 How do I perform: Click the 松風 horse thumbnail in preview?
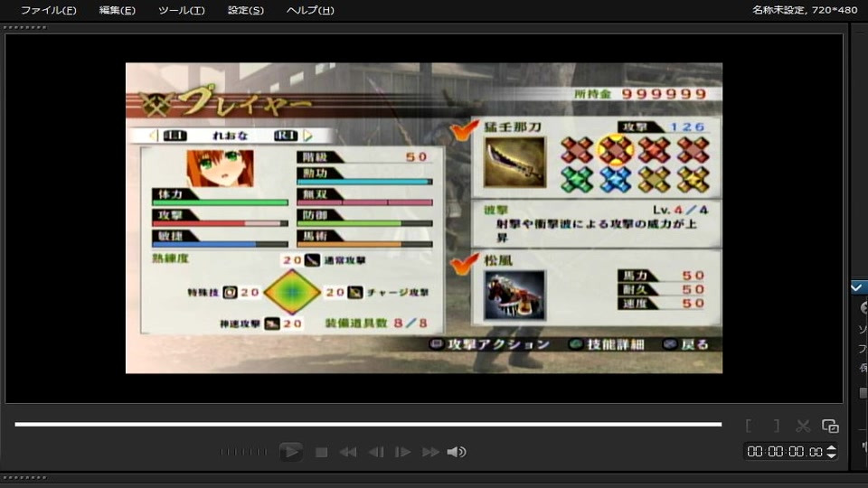[514, 296]
